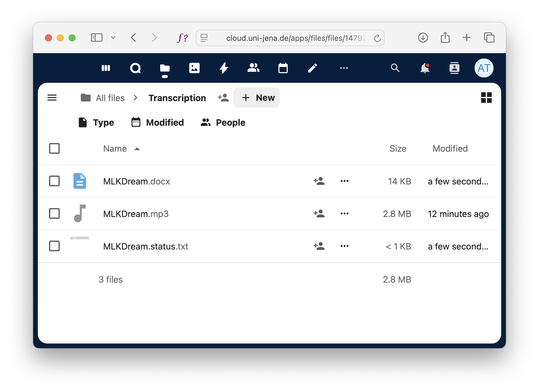Open actions menu for MLKDream.docx
This screenshot has width=539, height=392.
pos(344,181)
